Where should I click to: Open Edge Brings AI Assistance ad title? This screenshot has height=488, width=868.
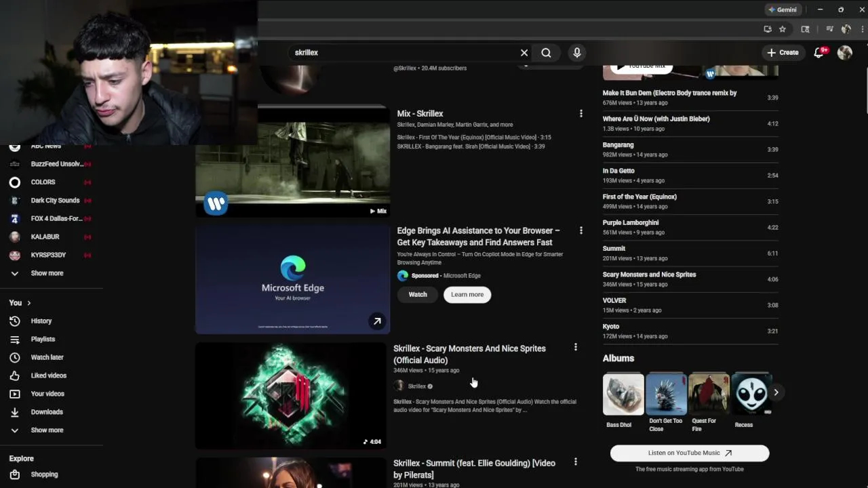pyautogui.click(x=479, y=237)
